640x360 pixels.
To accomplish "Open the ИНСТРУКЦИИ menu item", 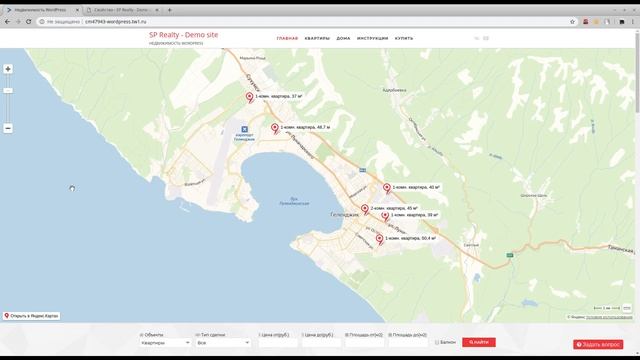I will coord(372,38).
